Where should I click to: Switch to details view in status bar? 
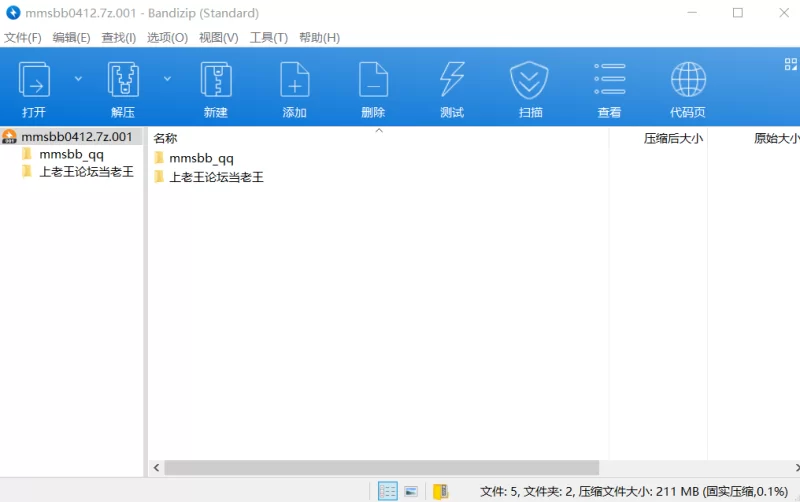tap(387, 491)
